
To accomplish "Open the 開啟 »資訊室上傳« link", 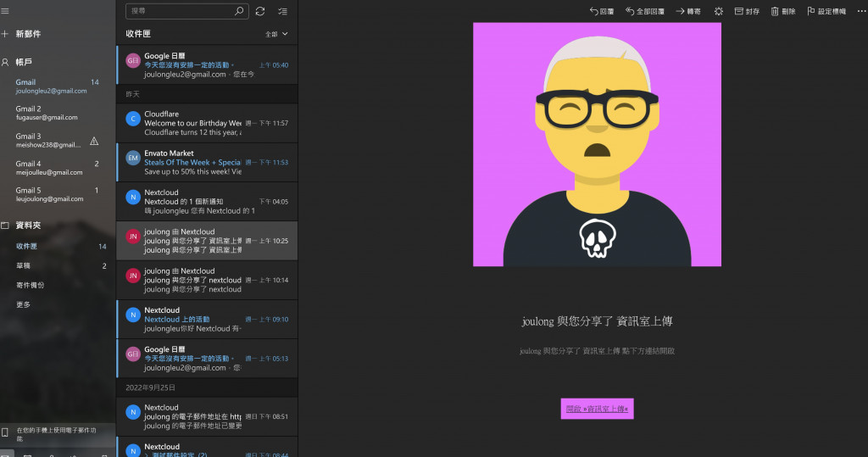I will point(597,409).
